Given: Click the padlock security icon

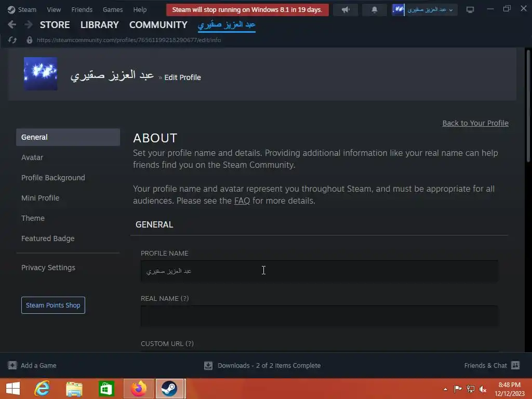Looking at the screenshot, I should tap(30, 40).
